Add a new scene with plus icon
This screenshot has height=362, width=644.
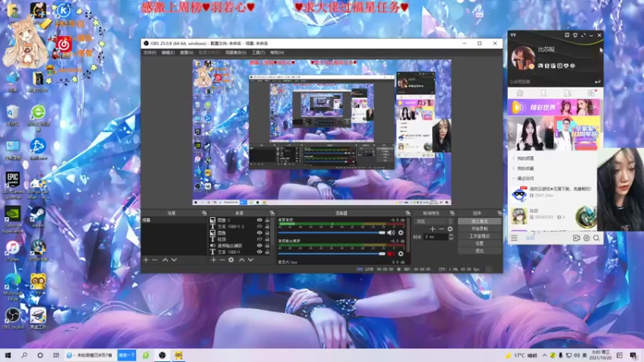coord(146,260)
